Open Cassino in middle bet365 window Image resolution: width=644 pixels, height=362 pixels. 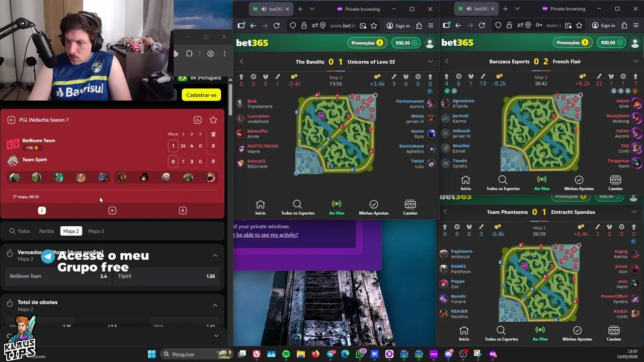[x=410, y=207]
